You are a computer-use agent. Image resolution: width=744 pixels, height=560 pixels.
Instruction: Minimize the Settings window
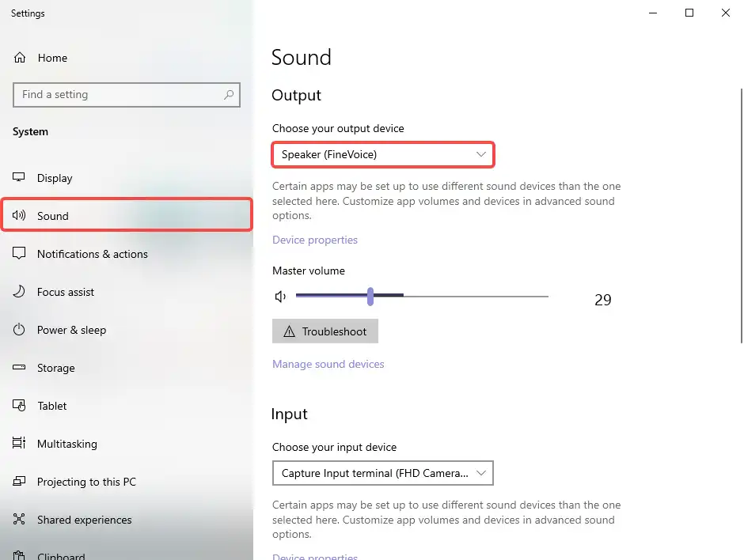[653, 13]
